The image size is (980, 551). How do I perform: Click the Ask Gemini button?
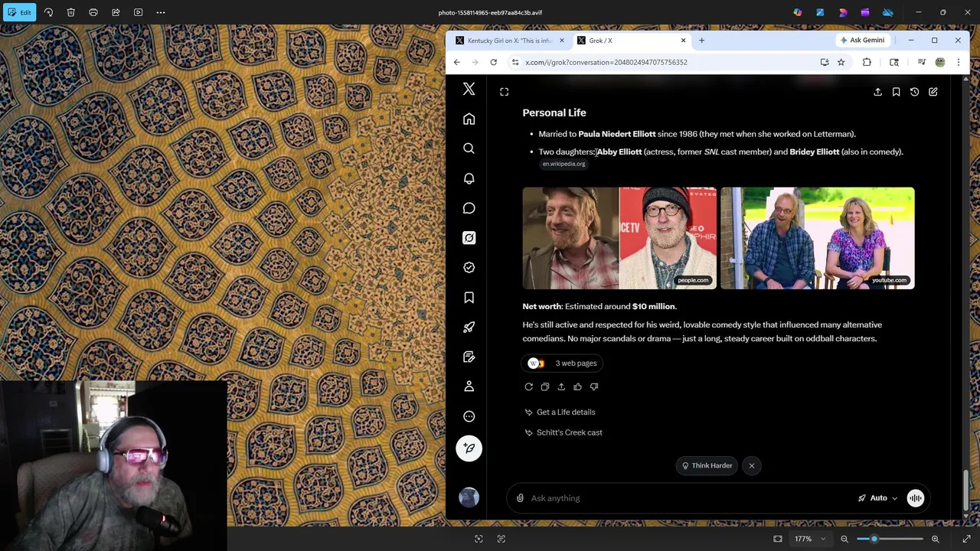[862, 40]
